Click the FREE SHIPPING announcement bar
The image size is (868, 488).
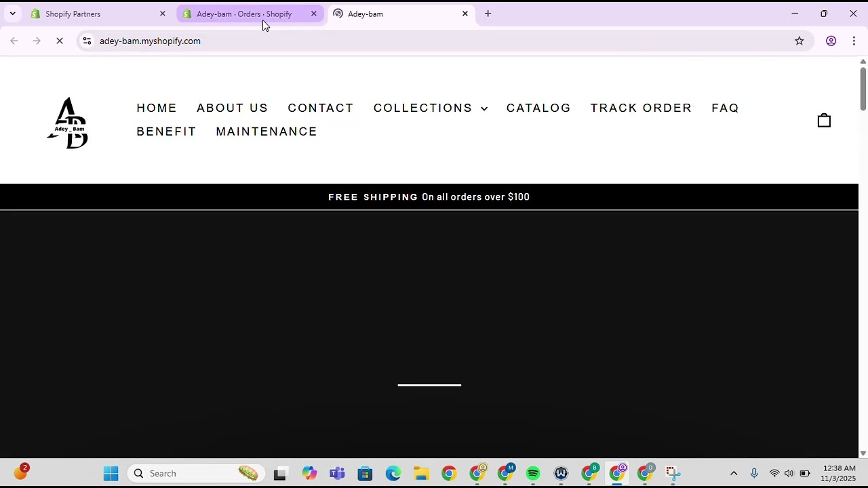pos(429,197)
